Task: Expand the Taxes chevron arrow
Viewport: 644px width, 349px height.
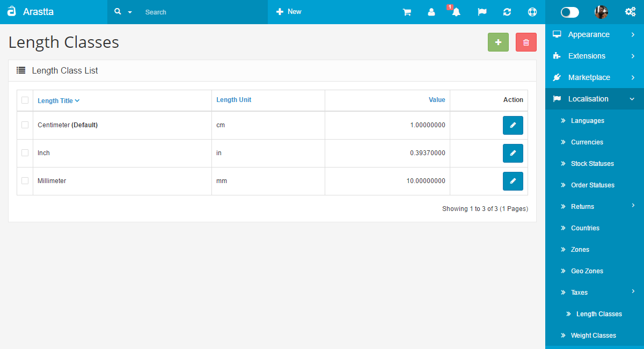Action: point(633,291)
